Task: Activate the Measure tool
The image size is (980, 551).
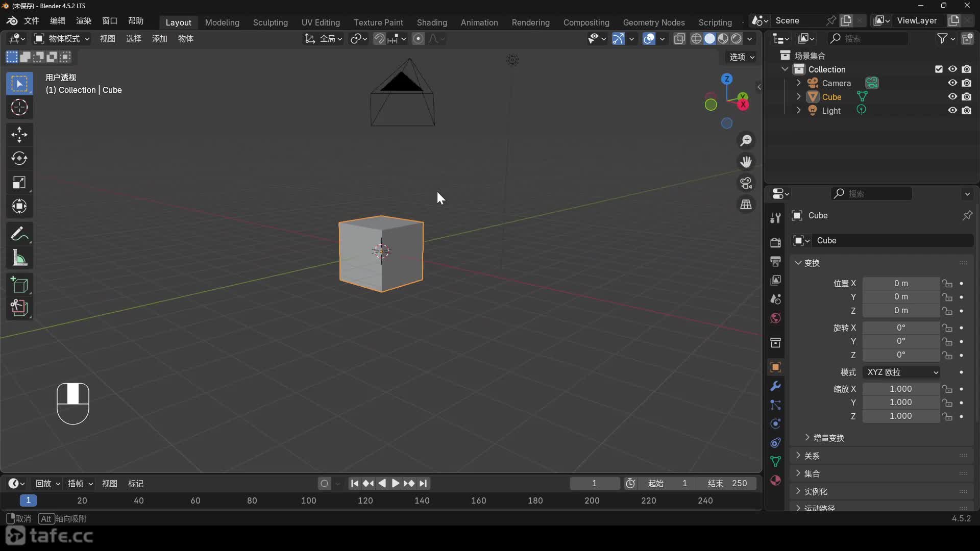Action: pyautogui.click(x=19, y=258)
